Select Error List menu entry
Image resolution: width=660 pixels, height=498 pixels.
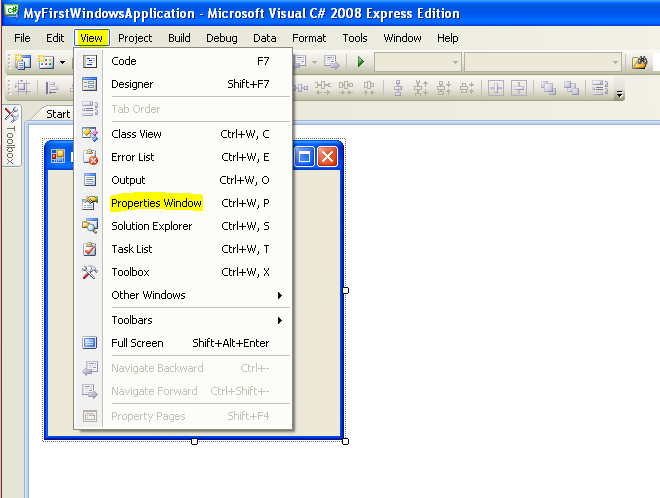(183, 157)
